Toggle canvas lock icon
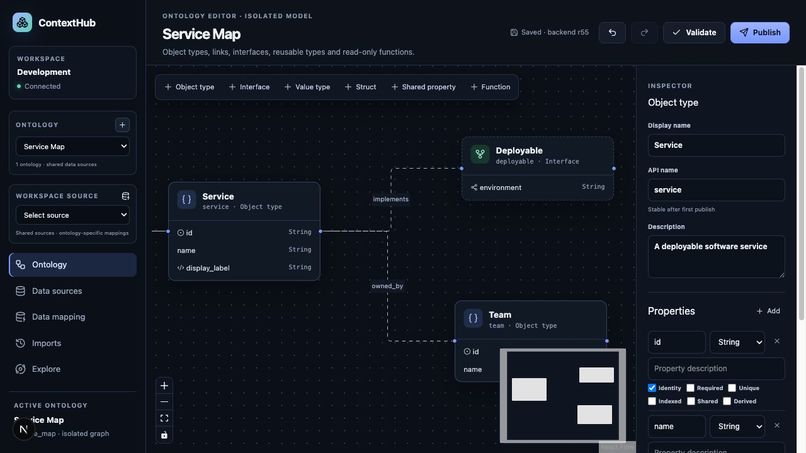The image size is (806, 453). 164,435
